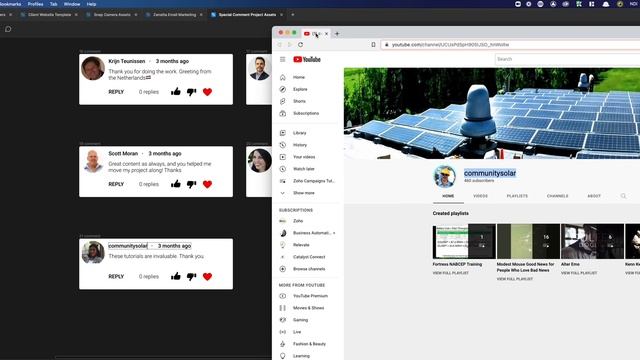The height and width of the screenshot is (360, 640).
Task: Switch to Special Comment Project Assets tab
Action: click(247, 15)
